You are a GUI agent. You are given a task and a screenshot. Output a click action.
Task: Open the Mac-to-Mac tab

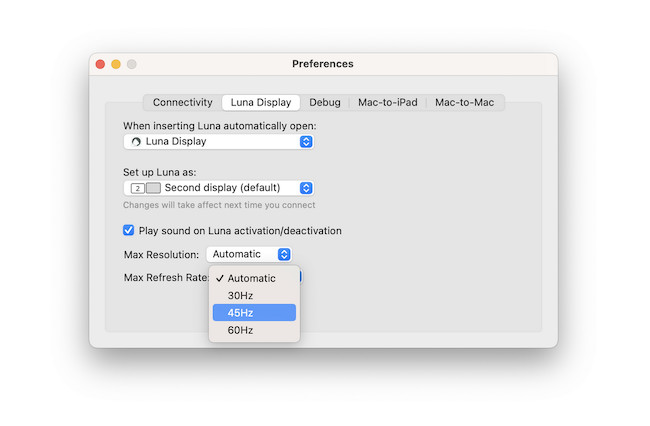pyautogui.click(x=464, y=102)
